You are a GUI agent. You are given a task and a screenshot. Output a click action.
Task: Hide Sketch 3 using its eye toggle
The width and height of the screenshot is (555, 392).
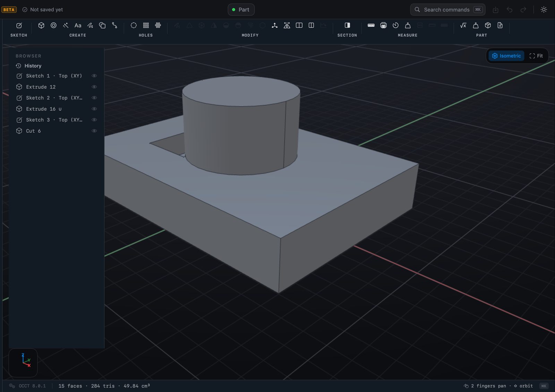coord(94,120)
